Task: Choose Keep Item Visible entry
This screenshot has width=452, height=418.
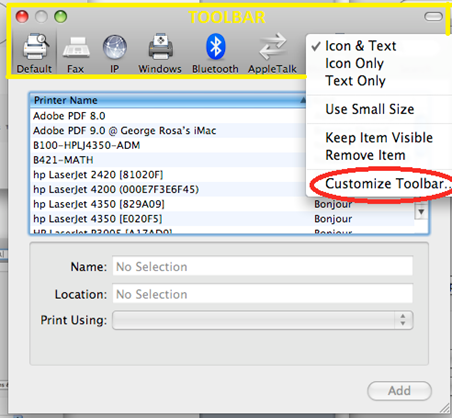Action: (379, 137)
